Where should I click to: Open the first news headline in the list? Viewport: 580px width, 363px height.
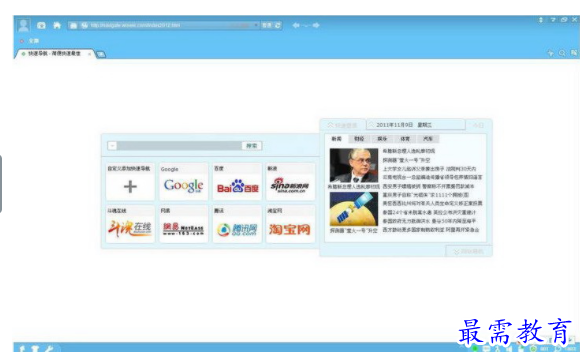coord(409,151)
